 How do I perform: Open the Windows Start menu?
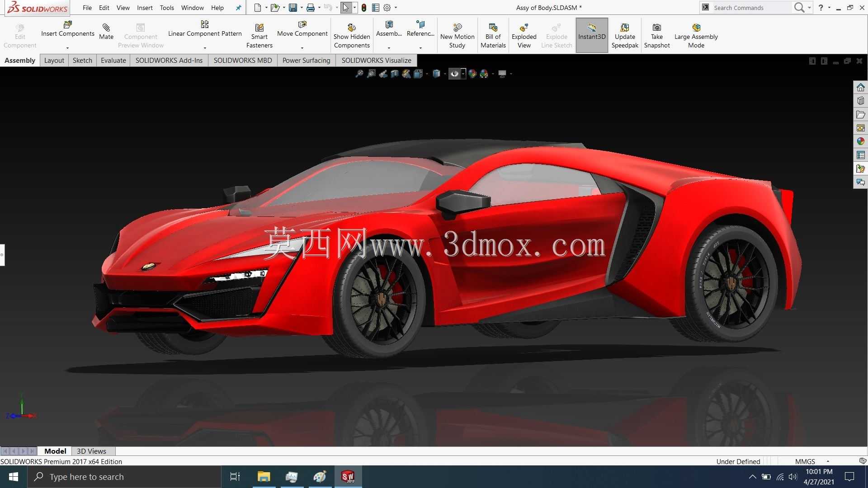[x=14, y=477]
